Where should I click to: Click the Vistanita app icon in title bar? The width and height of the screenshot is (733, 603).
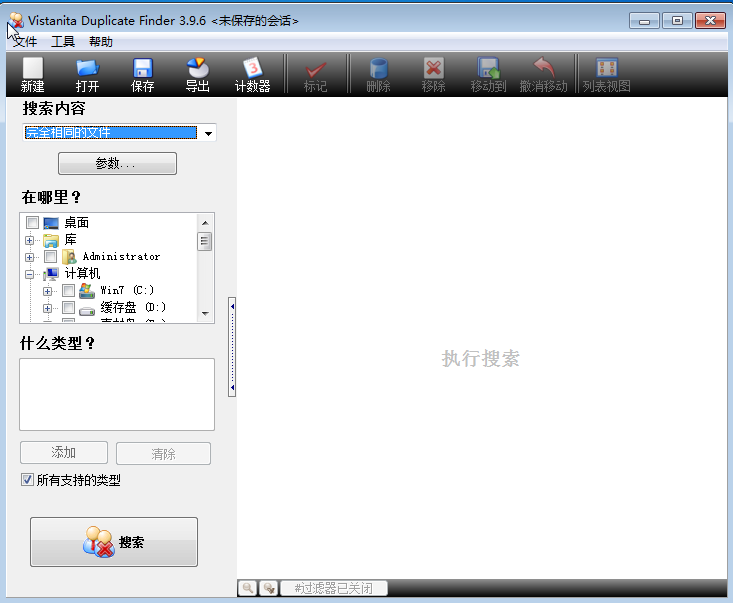pos(16,20)
